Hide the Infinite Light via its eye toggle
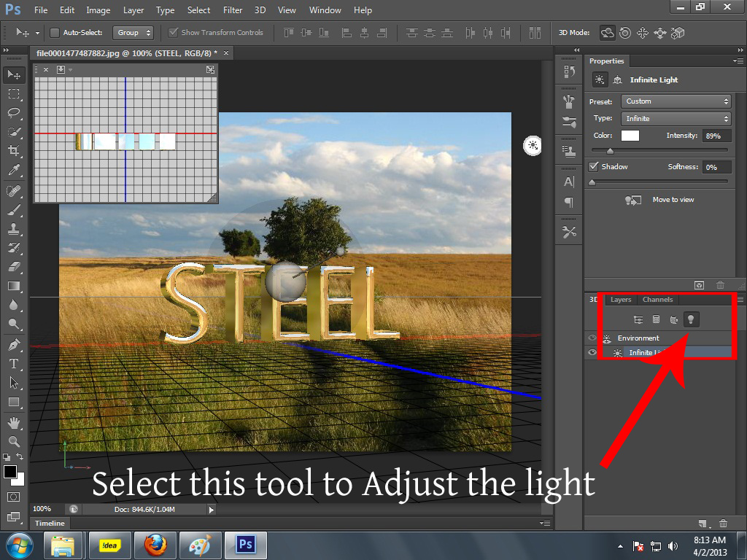747x560 pixels. (x=591, y=352)
